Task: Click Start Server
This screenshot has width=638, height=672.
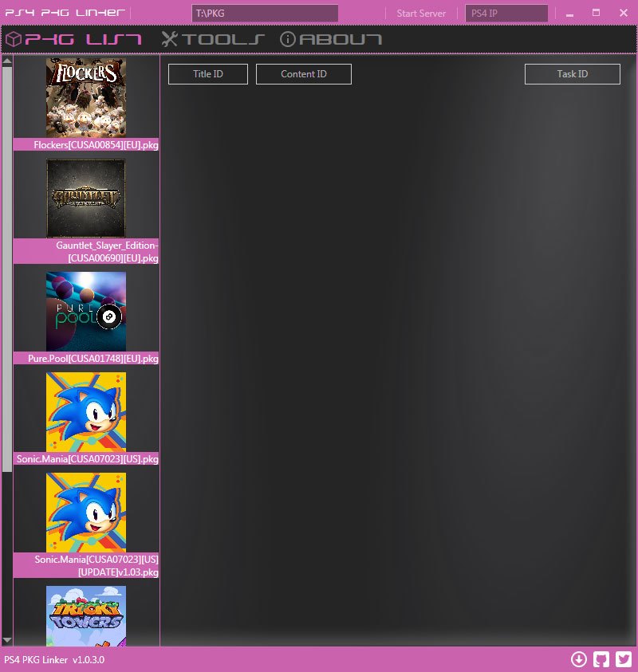Action: [x=421, y=14]
